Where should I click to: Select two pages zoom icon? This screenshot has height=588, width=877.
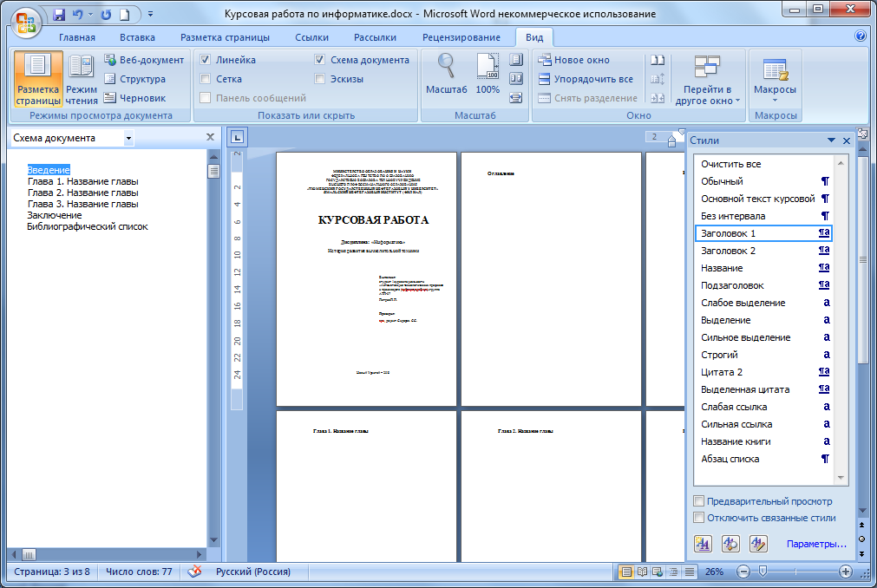(515, 78)
